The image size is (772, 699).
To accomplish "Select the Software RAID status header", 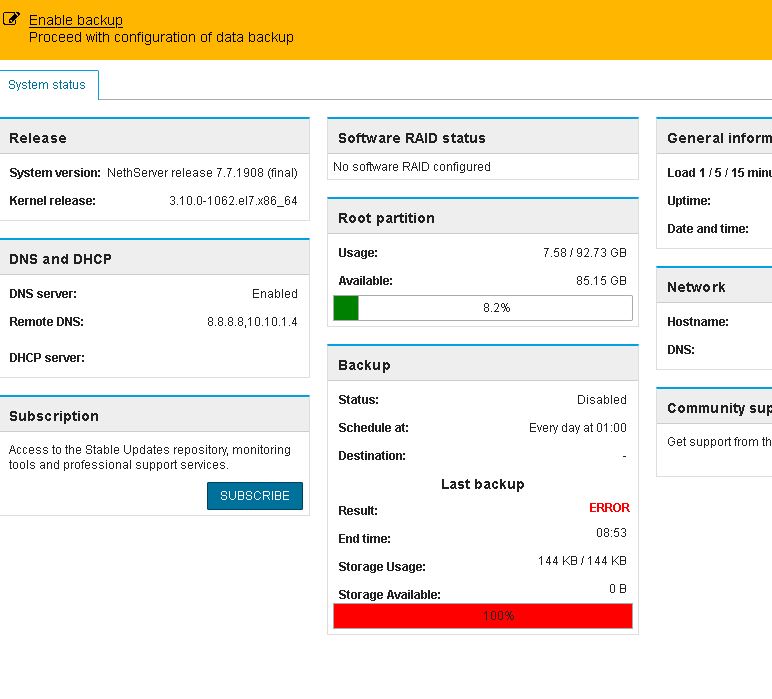I will [482, 138].
